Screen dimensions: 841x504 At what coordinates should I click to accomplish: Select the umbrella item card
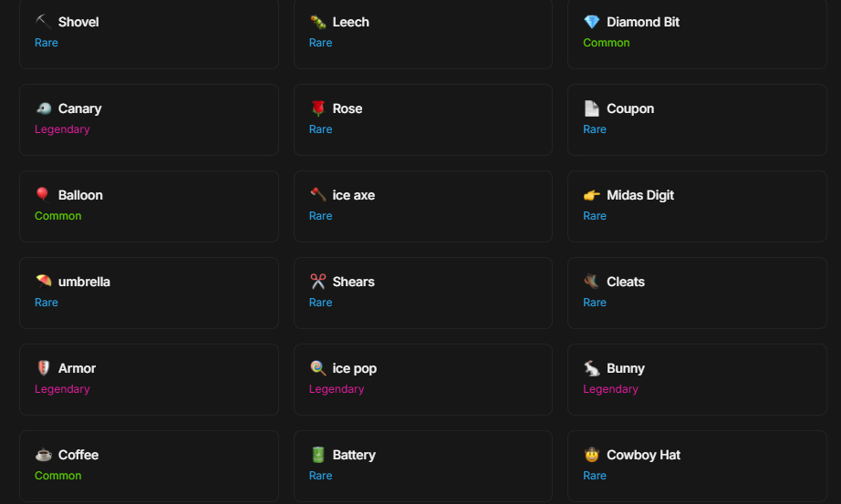149,293
